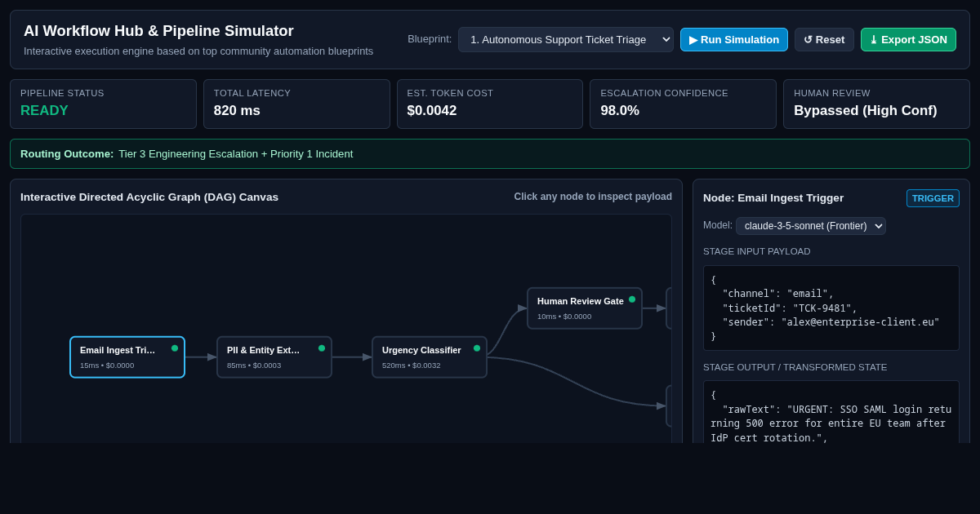Viewport: 980px width, 514px height.
Task: Select the Urgency Classifier node
Action: 430,357
